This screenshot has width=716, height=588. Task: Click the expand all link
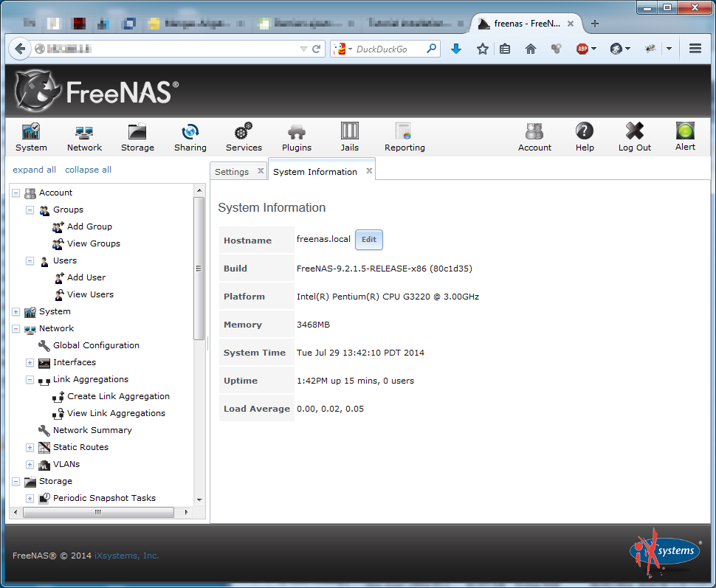[34, 170]
